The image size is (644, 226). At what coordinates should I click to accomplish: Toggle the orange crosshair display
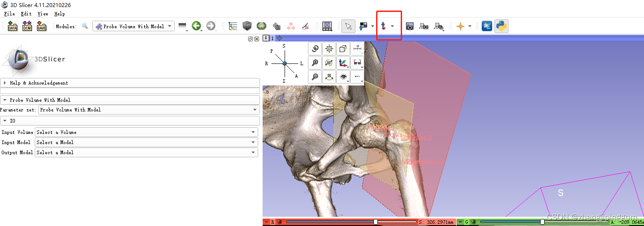click(461, 26)
